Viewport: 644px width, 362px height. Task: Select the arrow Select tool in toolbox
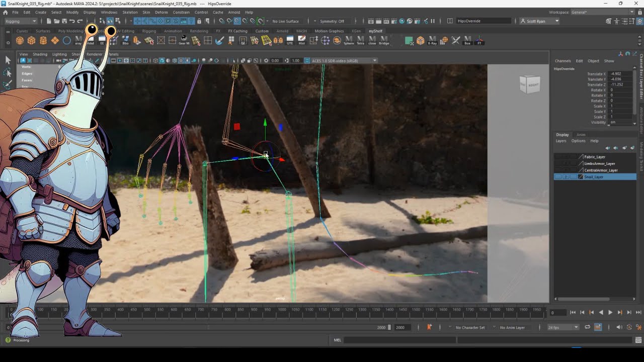pyautogui.click(x=8, y=60)
